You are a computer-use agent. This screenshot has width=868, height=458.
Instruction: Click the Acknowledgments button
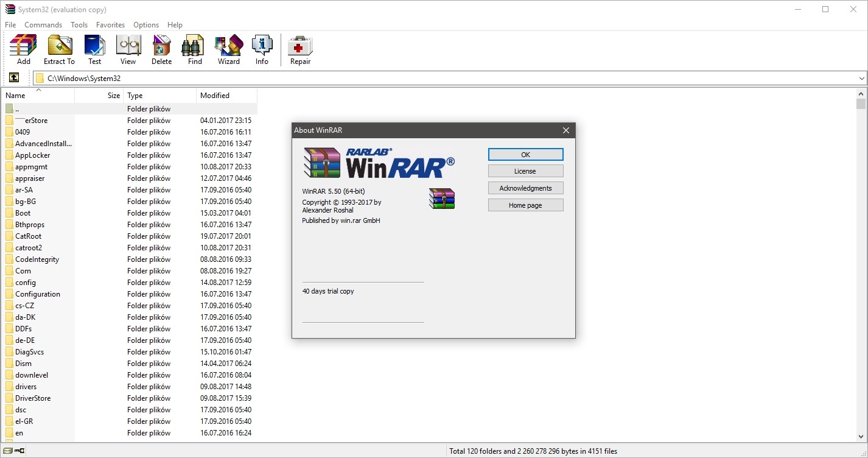525,188
